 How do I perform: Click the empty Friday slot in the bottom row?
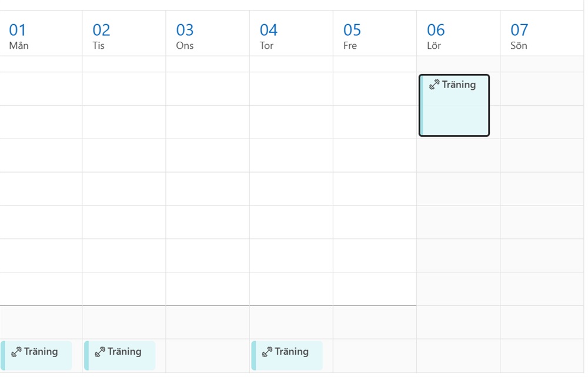(x=375, y=355)
